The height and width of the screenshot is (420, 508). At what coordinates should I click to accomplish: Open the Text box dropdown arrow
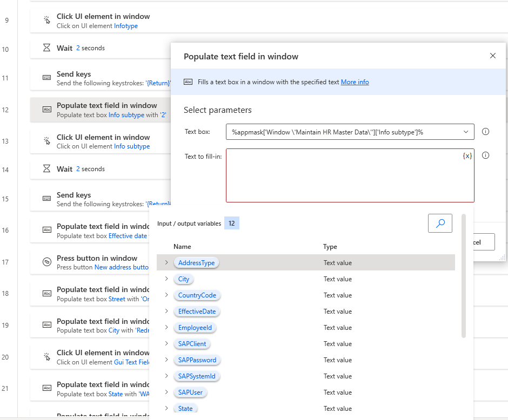(x=465, y=132)
